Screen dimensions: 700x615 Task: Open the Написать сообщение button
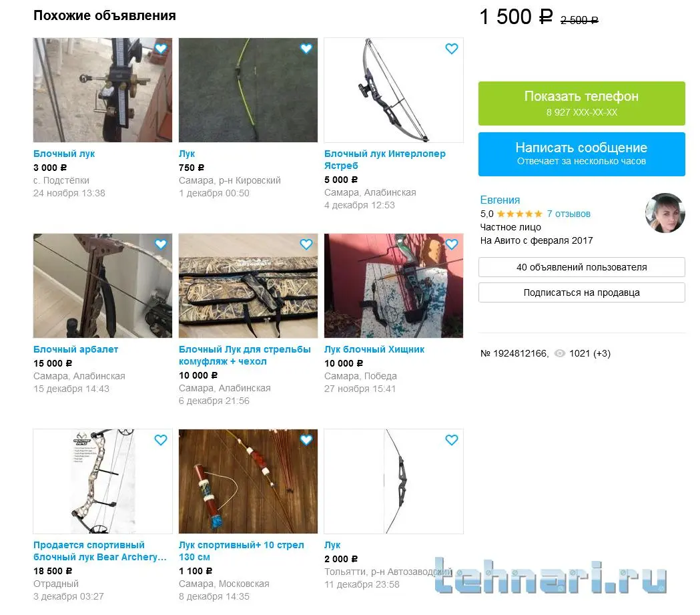(x=582, y=154)
